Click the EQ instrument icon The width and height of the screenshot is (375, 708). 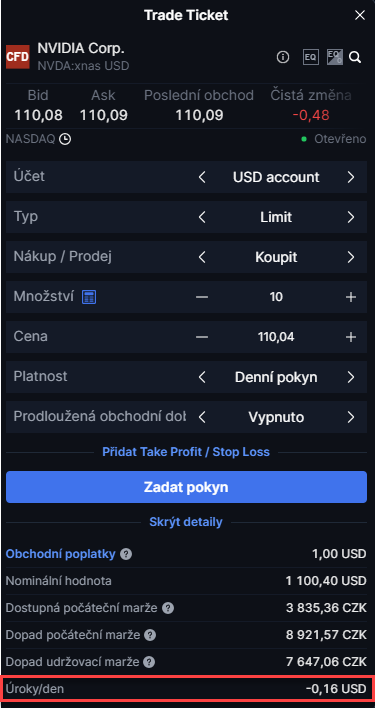pos(310,57)
